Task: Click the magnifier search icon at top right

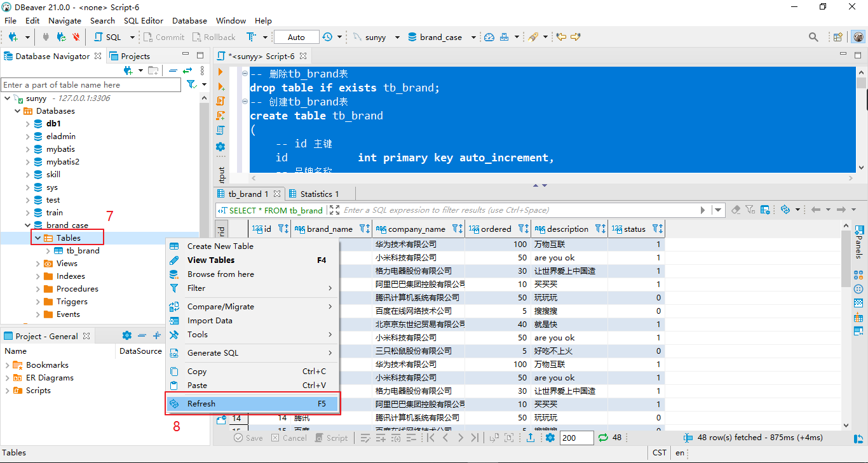Action: tap(813, 37)
